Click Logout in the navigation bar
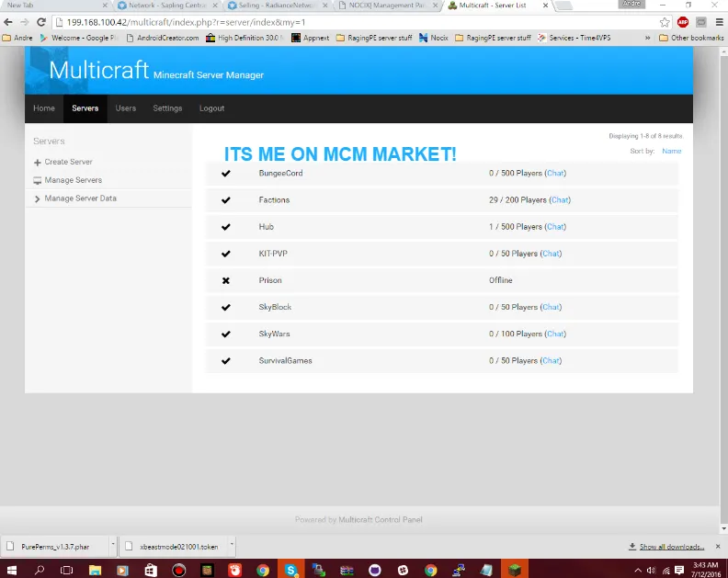The image size is (728, 578). tap(211, 108)
